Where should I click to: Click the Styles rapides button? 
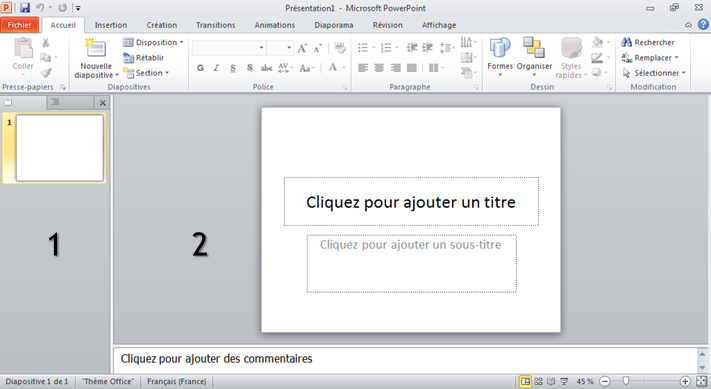(x=571, y=58)
